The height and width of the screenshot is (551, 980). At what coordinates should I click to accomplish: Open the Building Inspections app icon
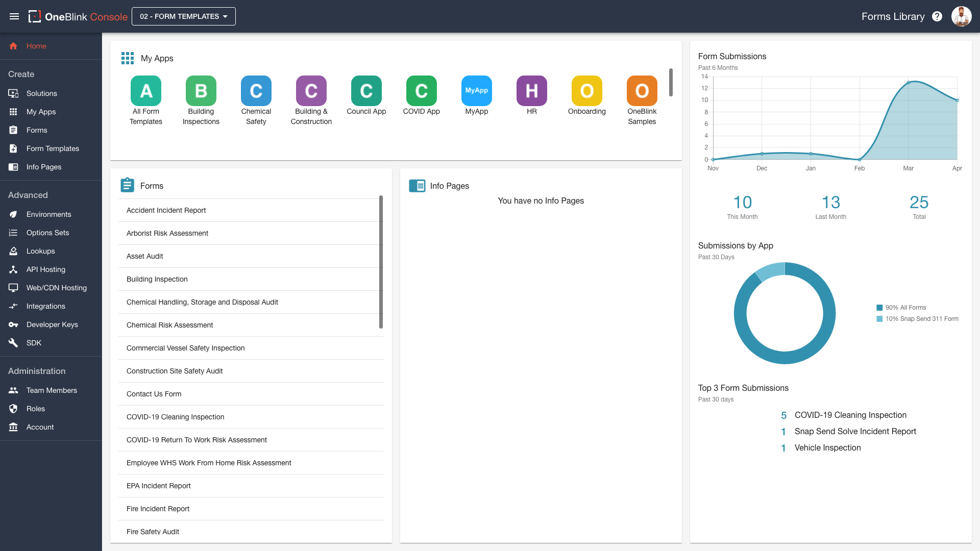pyautogui.click(x=201, y=91)
